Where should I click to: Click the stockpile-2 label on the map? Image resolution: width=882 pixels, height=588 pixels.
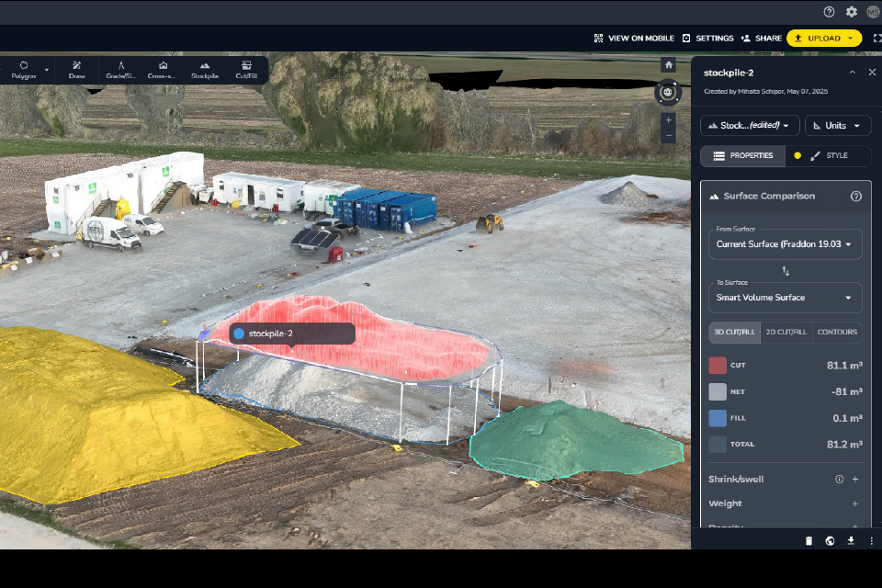(x=291, y=334)
